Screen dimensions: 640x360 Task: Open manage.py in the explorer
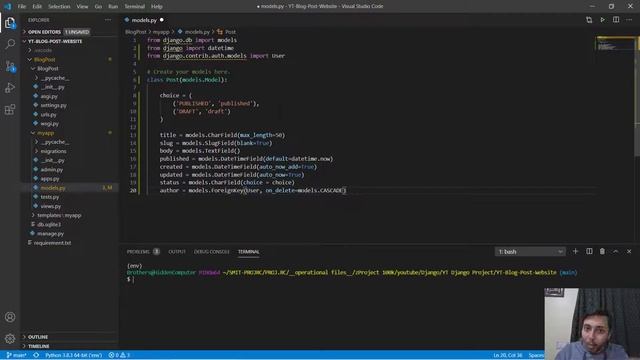coord(50,233)
